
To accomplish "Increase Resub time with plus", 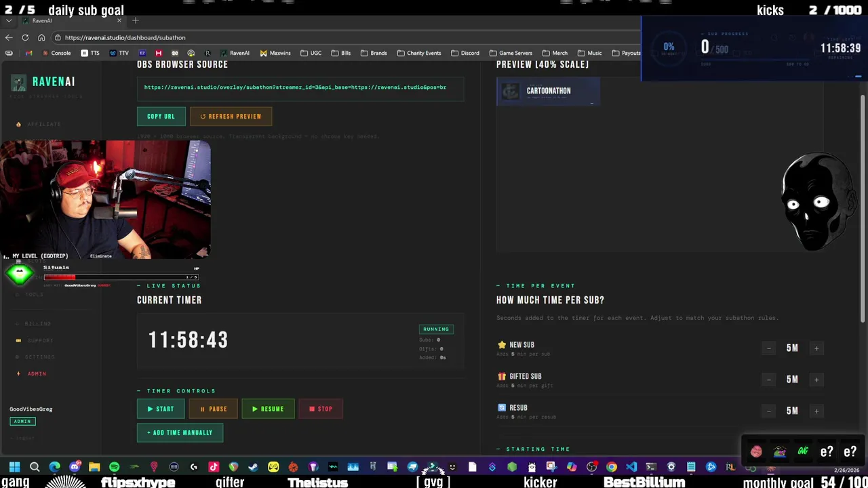I will [816, 411].
